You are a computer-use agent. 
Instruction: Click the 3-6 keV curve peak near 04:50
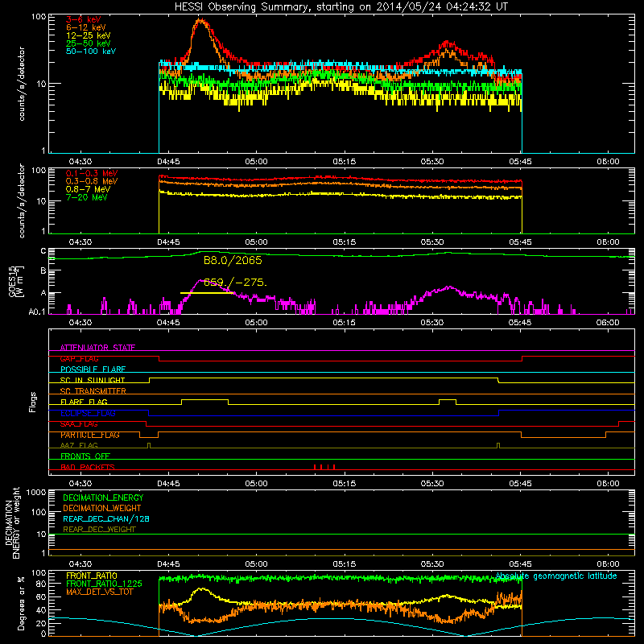coord(200,19)
